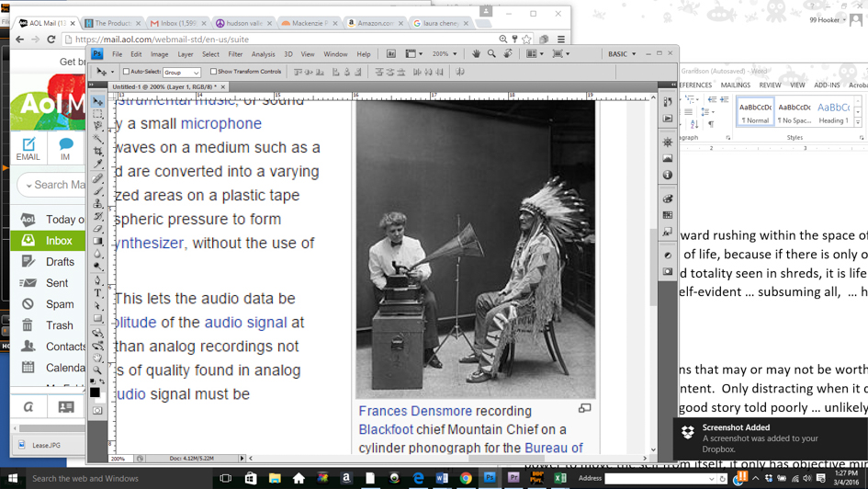Open the Screen Mode dropdown
This screenshot has width=868, height=489.
pyautogui.click(x=561, y=53)
